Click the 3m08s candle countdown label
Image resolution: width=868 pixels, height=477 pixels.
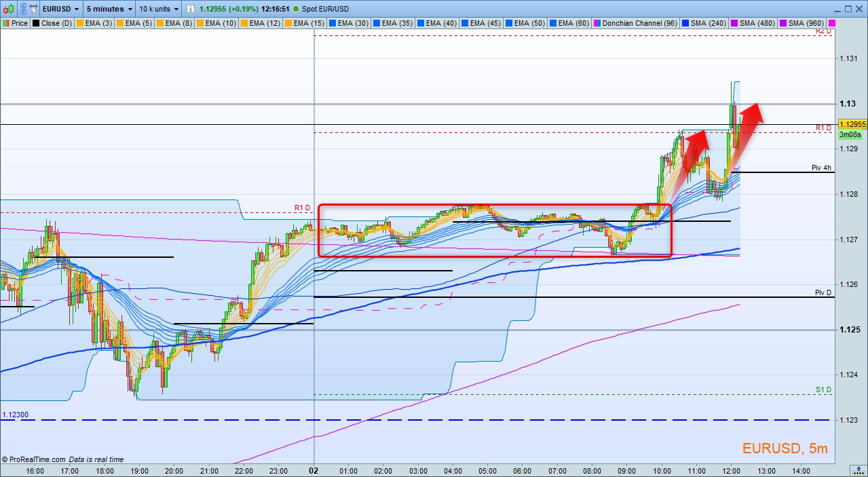click(x=849, y=134)
